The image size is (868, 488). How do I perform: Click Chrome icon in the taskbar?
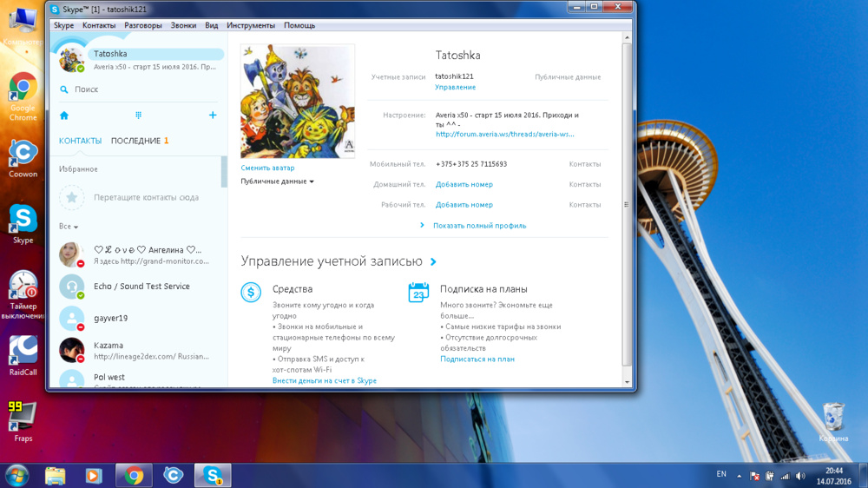tap(134, 475)
